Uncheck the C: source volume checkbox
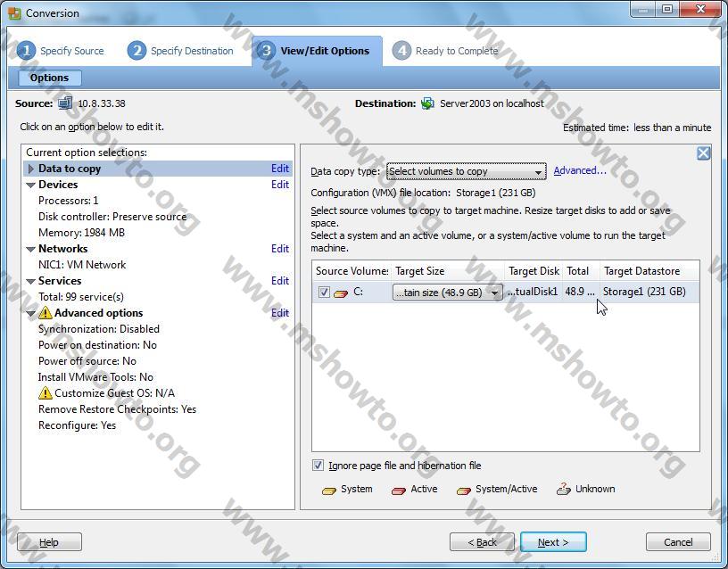Viewport: 728px width, 569px height. click(x=324, y=292)
